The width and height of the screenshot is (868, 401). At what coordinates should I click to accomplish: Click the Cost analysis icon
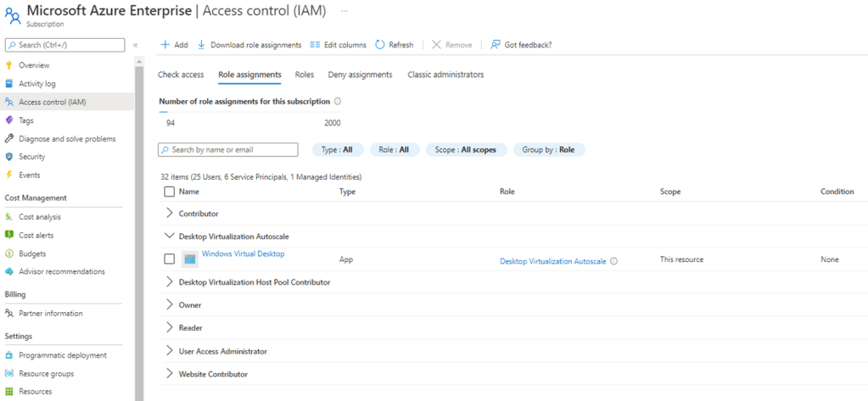(x=9, y=217)
